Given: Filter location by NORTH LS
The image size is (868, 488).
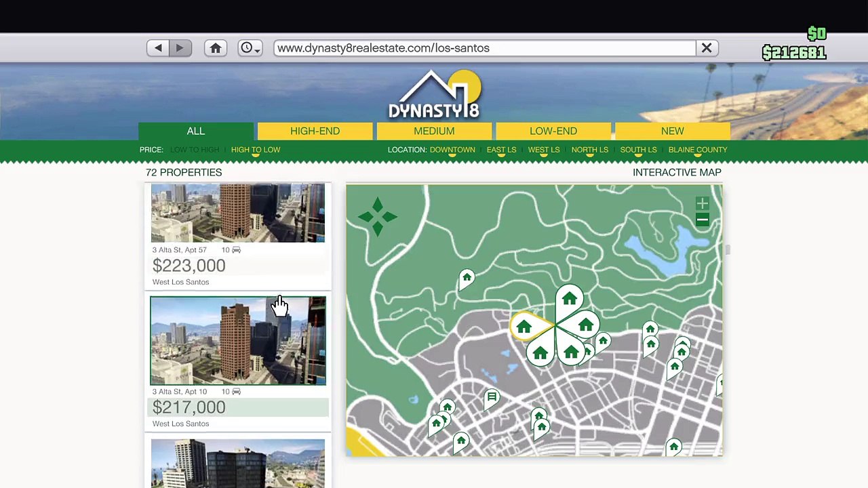Looking at the screenshot, I should point(589,150).
